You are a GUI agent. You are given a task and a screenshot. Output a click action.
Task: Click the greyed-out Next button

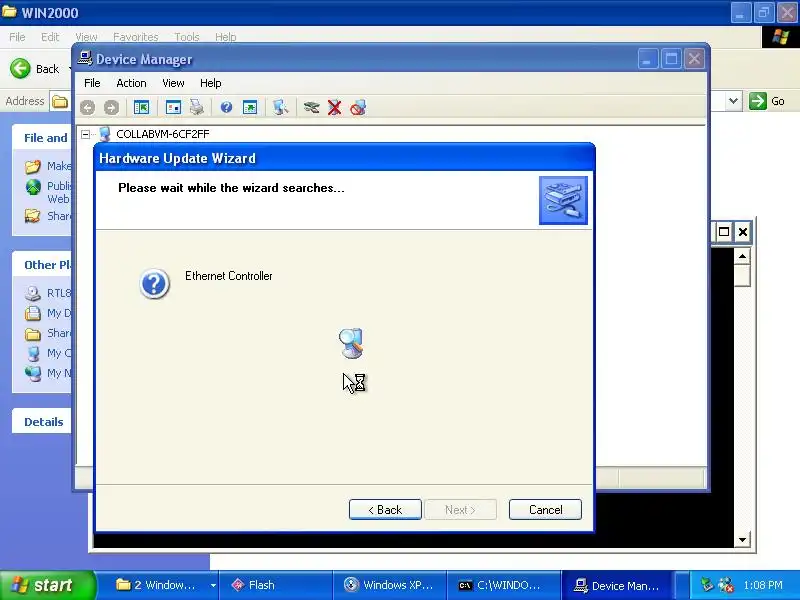point(460,510)
